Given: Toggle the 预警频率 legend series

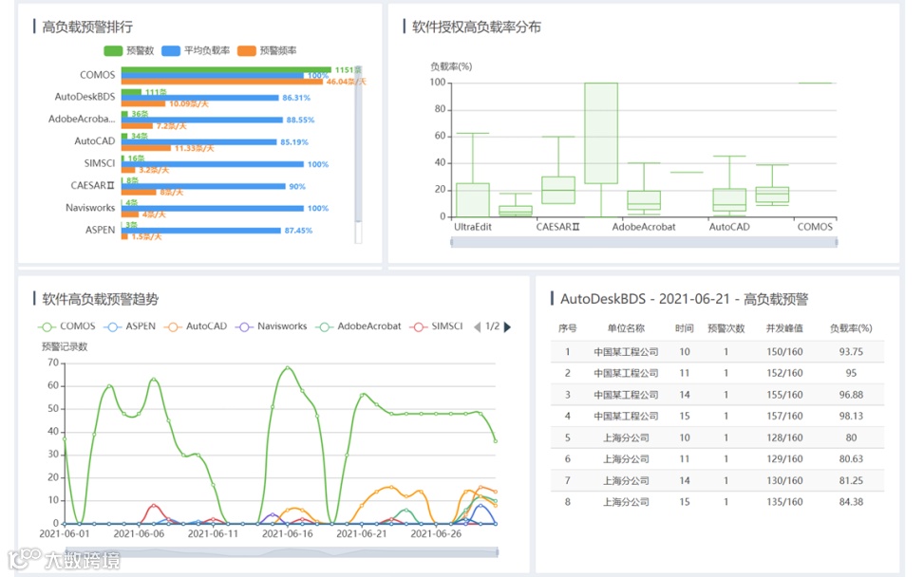Looking at the screenshot, I should [x=267, y=50].
